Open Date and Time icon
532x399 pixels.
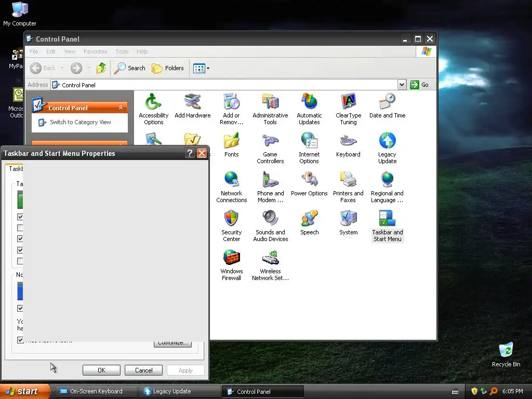tap(387, 106)
